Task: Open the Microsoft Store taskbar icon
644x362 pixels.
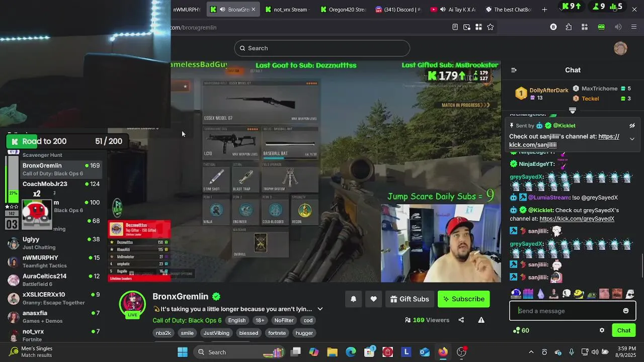Action: (x=369, y=352)
